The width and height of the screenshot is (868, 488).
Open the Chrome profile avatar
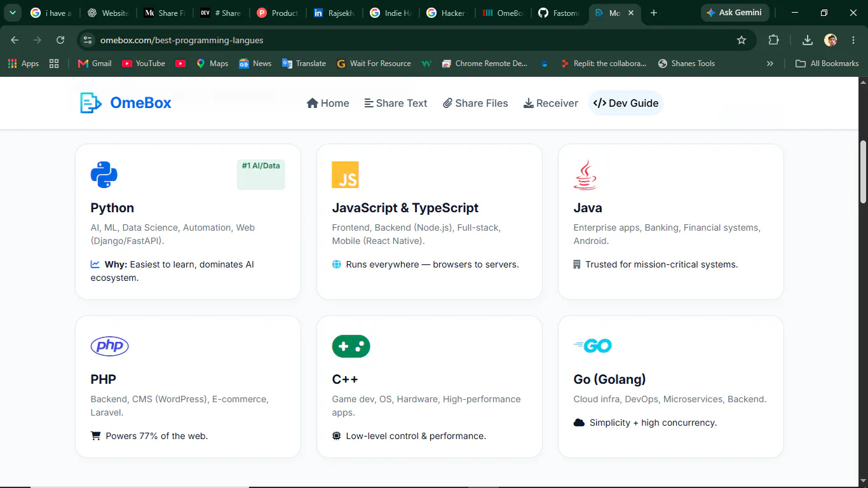(x=831, y=40)
